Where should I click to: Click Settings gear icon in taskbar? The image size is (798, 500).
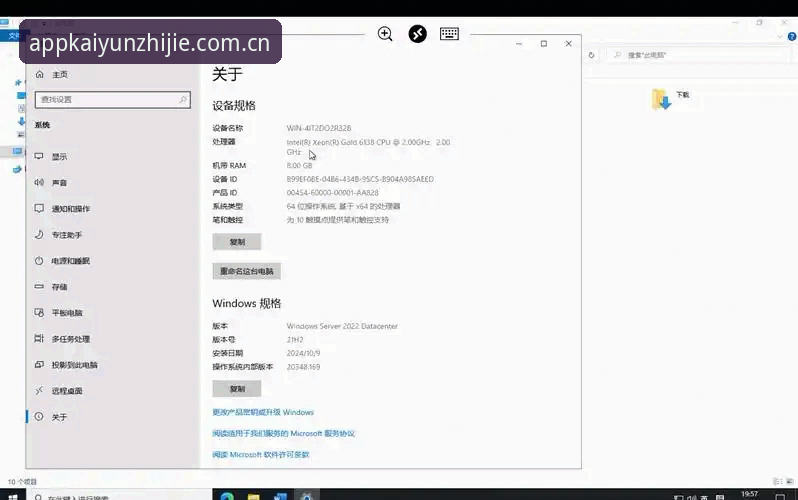[x=306, y=496]
